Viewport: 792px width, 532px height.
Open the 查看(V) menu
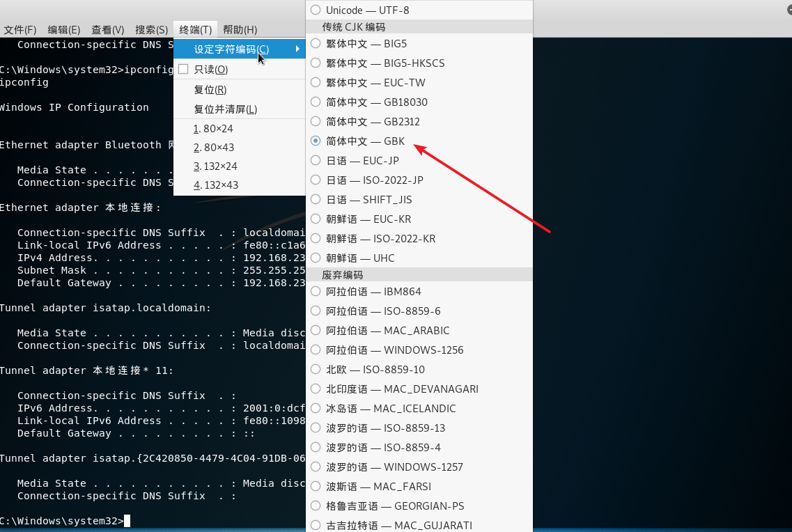(x=107, y=30)
